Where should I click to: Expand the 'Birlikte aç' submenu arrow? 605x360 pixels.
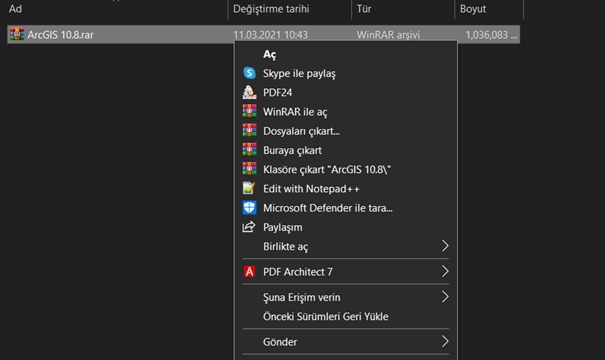tap(445, 246)
